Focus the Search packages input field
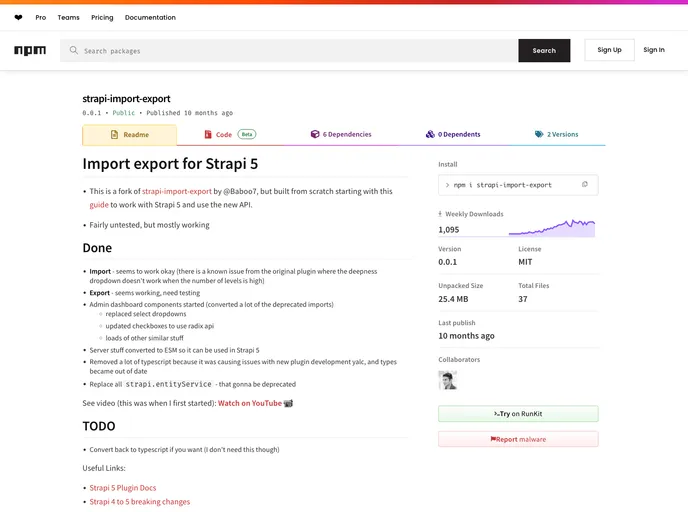This screenshot has height=512, width=688. pyautogui.click(x=289, y=50)
